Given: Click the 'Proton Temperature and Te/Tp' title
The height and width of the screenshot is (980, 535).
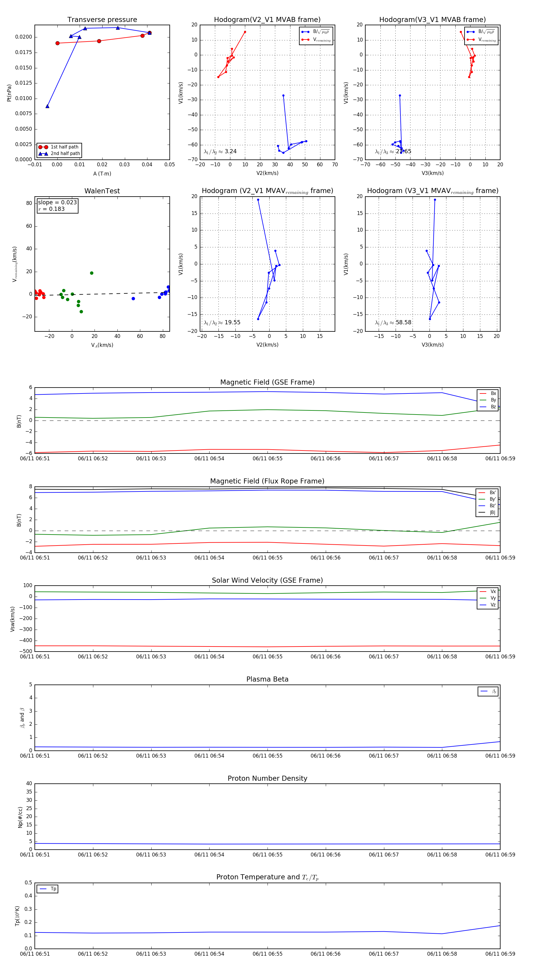Looking at the screenshot, I should coord(267,877).
